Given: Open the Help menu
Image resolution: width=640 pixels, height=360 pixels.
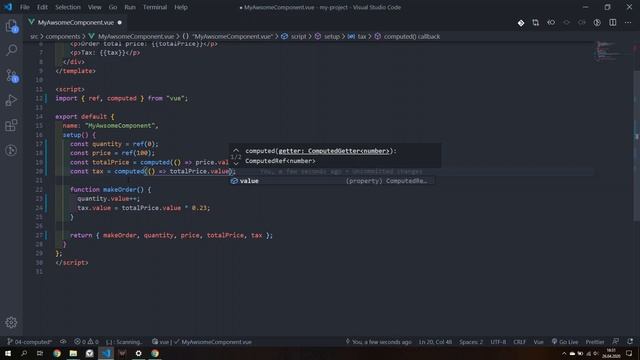Looking at the screenshot, I should tap(181, 7).
